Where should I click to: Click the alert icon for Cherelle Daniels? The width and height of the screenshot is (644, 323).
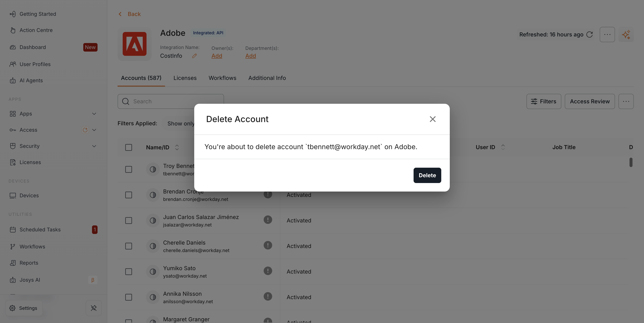click(x=268, y=245)
